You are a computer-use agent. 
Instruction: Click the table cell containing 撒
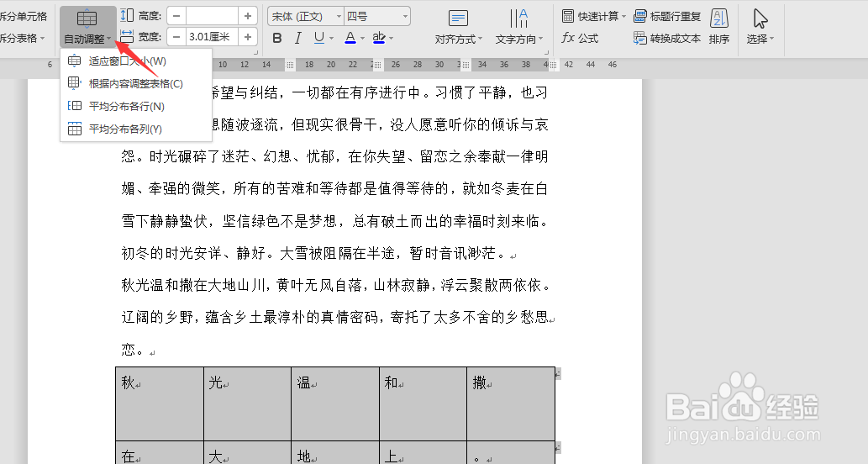(x=511, y=403)
